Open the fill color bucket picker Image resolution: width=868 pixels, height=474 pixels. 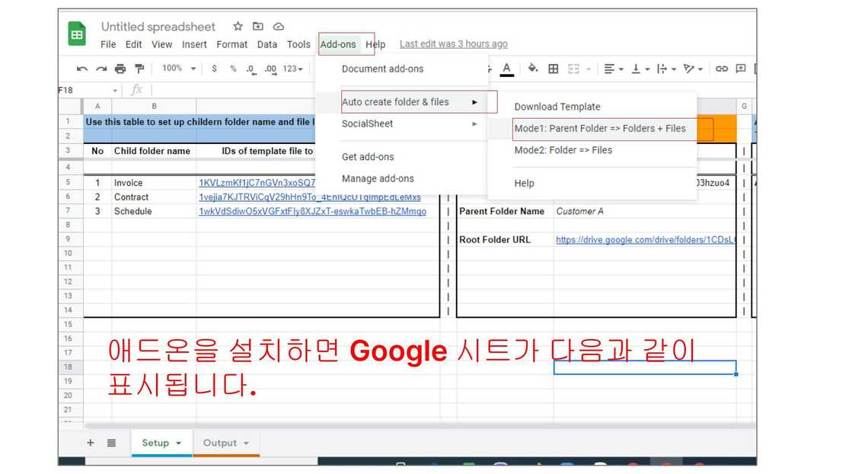coord(533,69)
